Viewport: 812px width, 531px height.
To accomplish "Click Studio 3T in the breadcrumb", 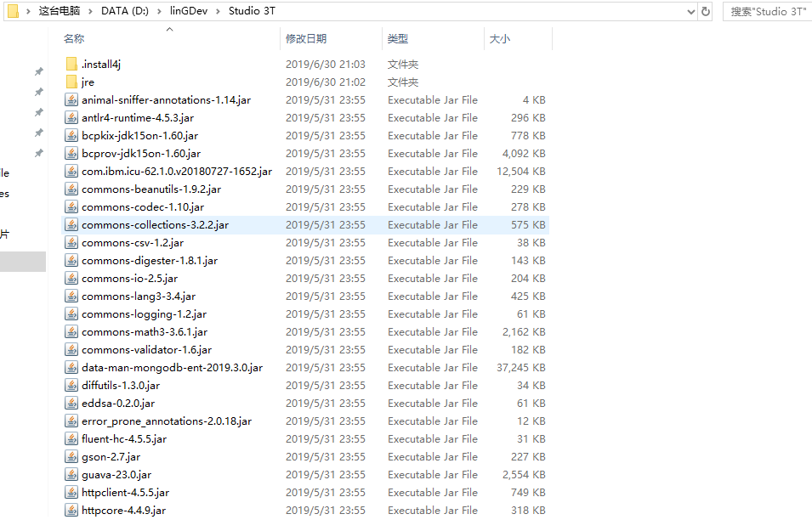I will 253,11.
